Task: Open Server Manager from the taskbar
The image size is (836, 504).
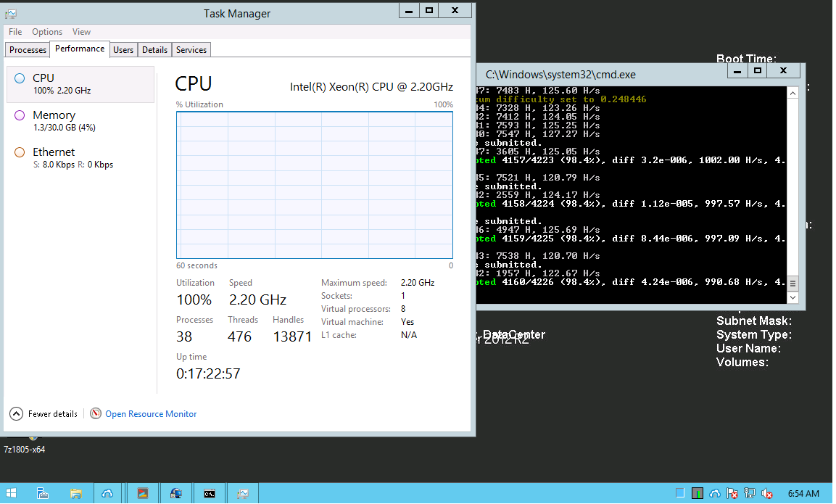Action: click(x=43, y=493)
